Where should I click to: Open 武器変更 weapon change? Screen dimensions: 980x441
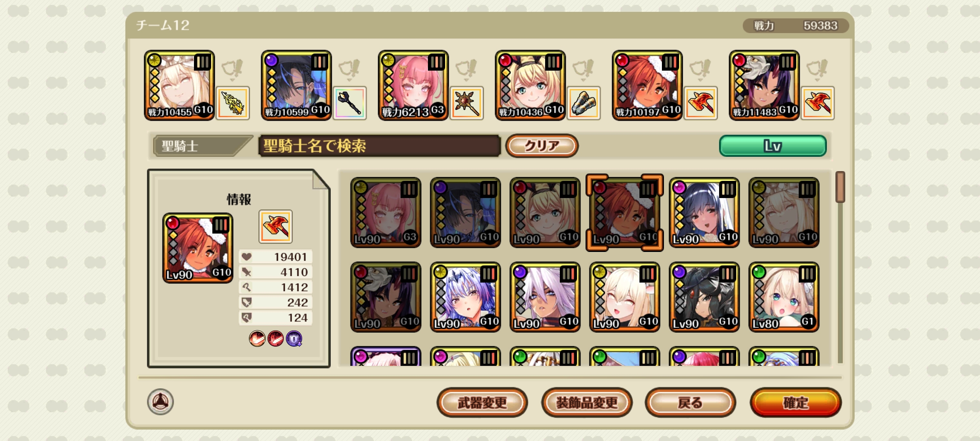[x=482, y=403]
